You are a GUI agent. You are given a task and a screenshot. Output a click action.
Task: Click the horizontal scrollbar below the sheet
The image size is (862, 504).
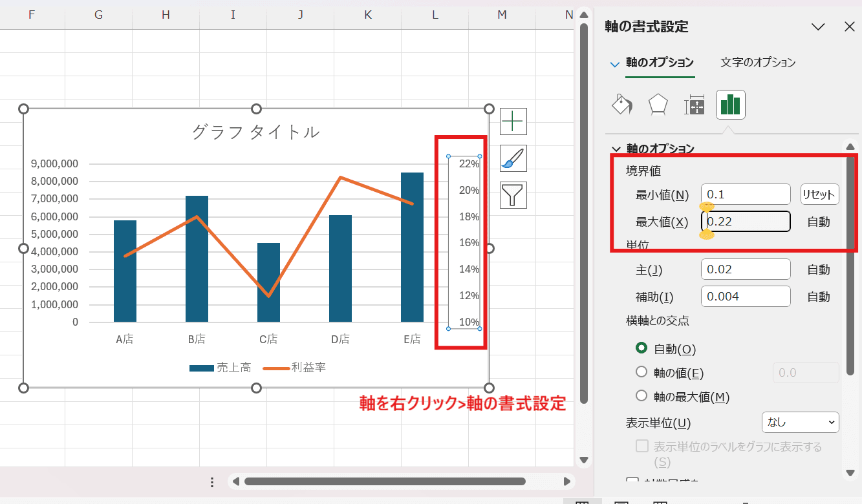pyautogui.click(x=385, y=481)
